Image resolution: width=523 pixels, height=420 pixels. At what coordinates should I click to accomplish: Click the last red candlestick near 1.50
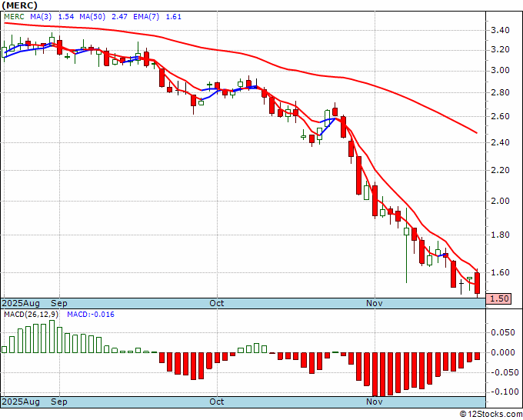coord(477,283)
